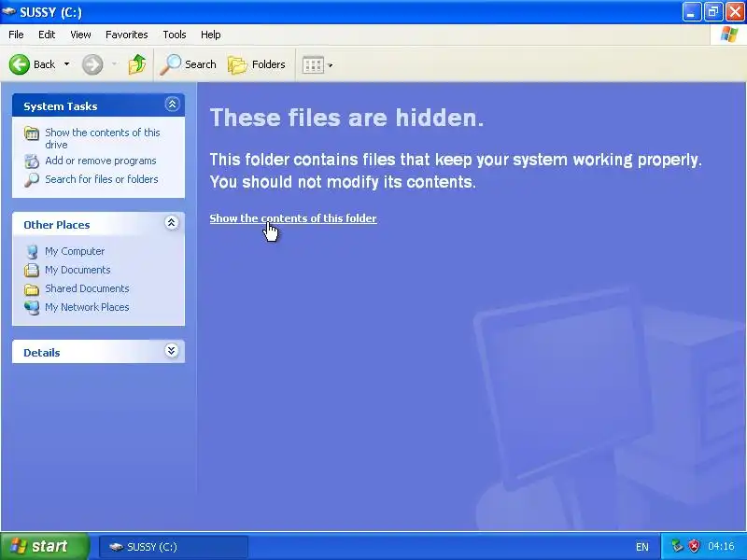
Task: Open the Tools menu
Action: [175, 35]
